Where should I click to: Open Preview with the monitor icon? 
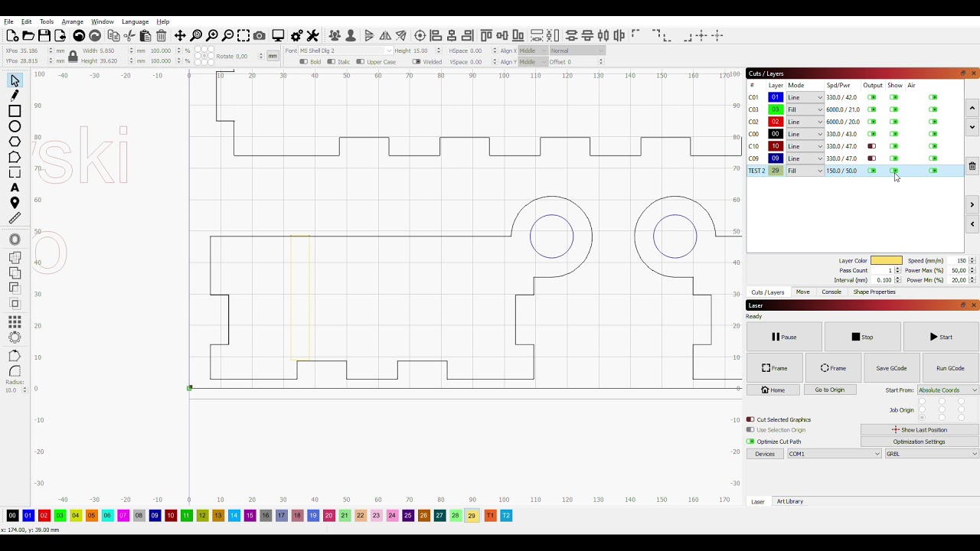click(x=278, y=35)
